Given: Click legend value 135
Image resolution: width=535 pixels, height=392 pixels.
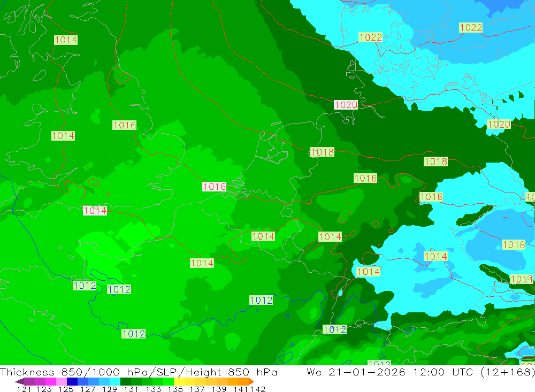Looking at the screenshot, I should click(x=175, y=389).
